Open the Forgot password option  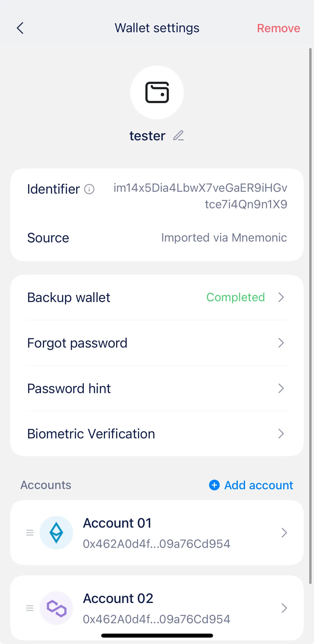(x=157, y=343)
